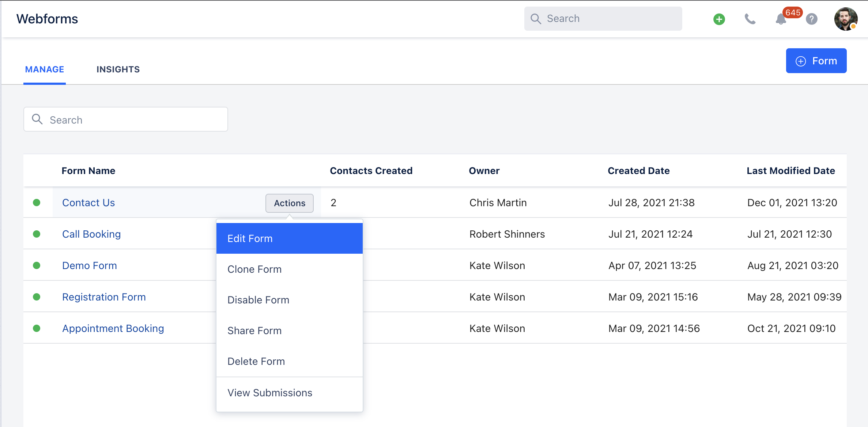The image size is (868, 427).
Task: Click inside the top global Search field
Action: point(603,19)
